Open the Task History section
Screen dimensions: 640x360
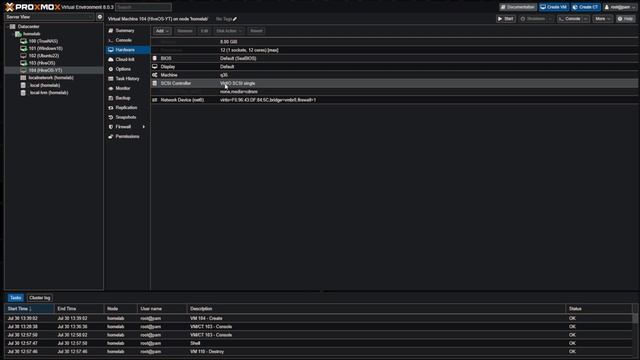point(127,79)
